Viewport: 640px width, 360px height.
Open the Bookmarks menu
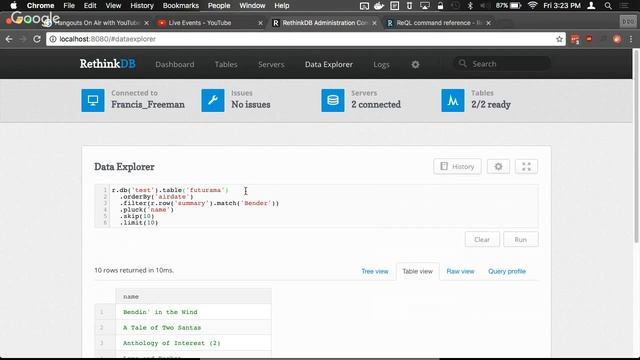pyautogui.click(x=180, y=6)
